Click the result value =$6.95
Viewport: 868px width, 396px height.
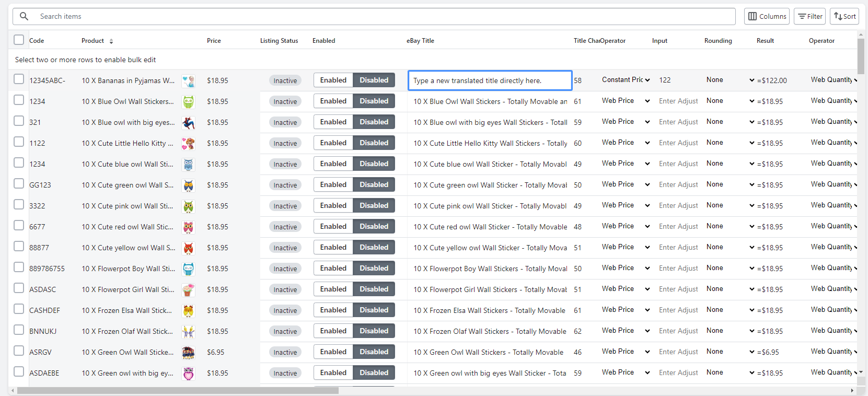tap(768, 352)
